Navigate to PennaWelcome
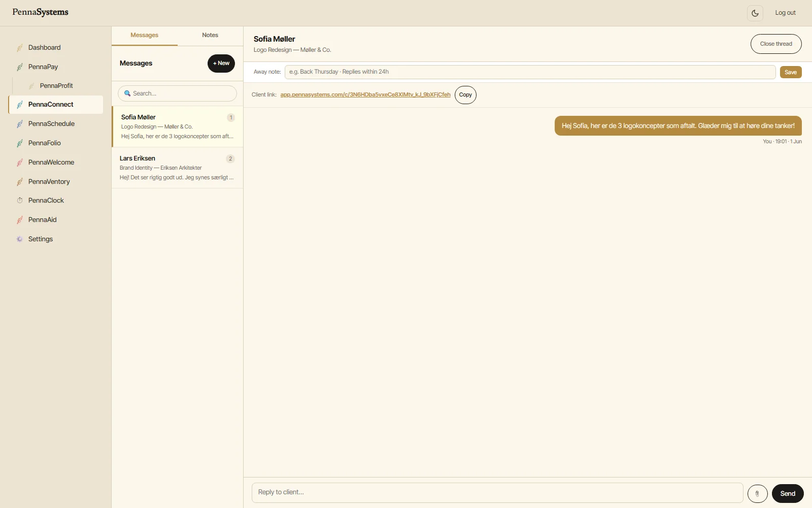The image size is (812, 508). [56, 163]
